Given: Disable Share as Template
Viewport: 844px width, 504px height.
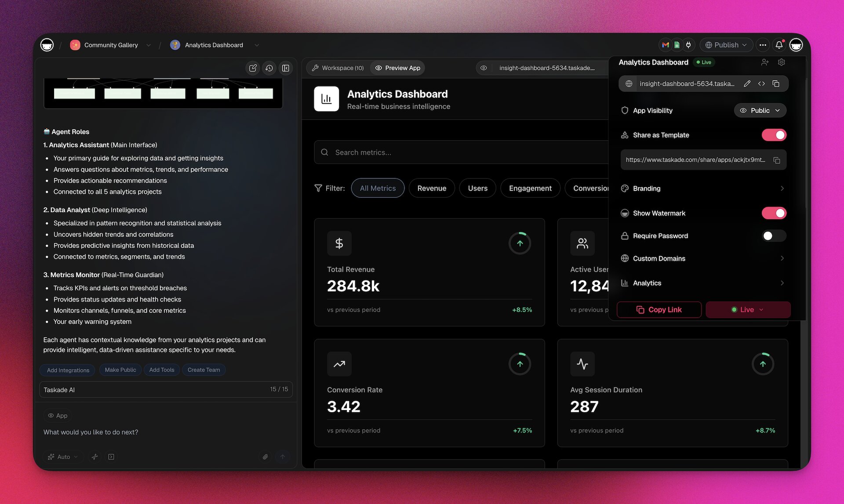Looking at the screenshot, I should tap(774, 135).
